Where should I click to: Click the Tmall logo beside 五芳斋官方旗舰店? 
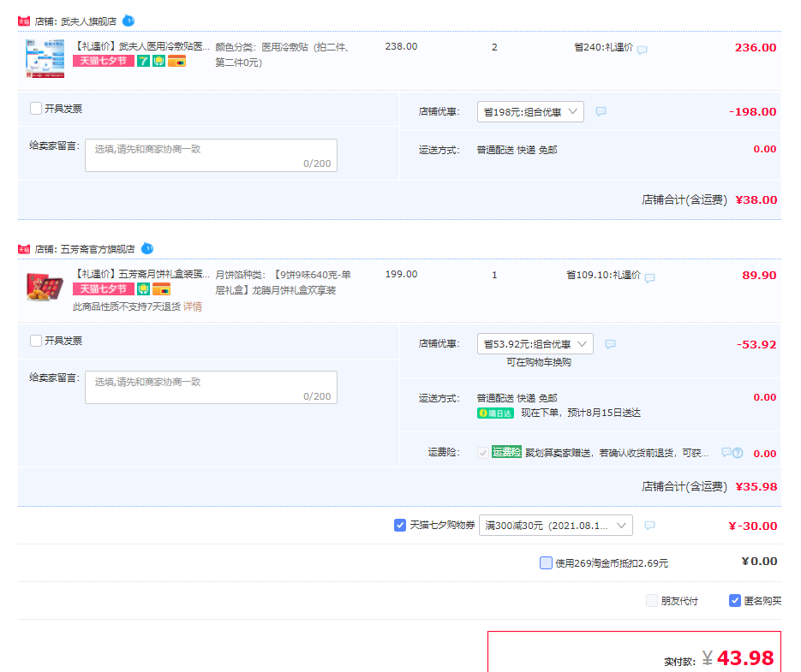23,249
